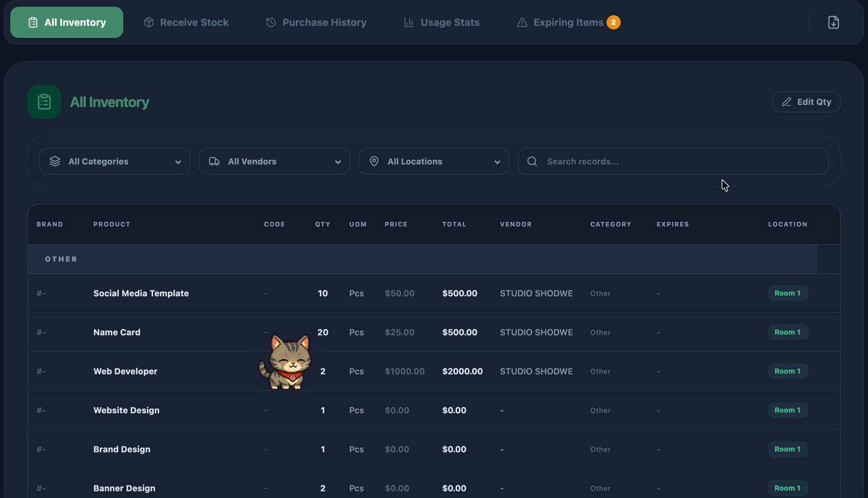Select the Name Card product
This screenshot has height=498, width=868.
117,332
